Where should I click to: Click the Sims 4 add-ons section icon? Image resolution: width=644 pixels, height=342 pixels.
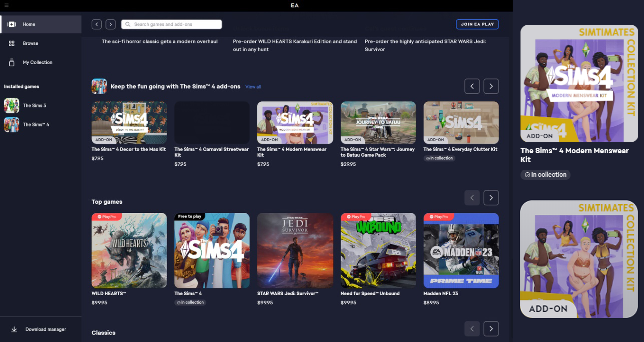pyautogui.click(x=99, y=86)
